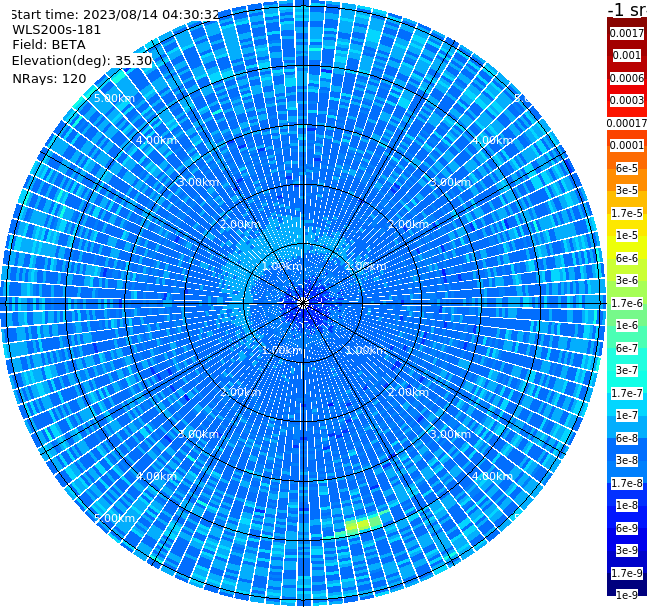The width and height of the screenshot is (647, 607).
Task: Click the 6e-8 colorbar tick label
Action: (627, 438)
